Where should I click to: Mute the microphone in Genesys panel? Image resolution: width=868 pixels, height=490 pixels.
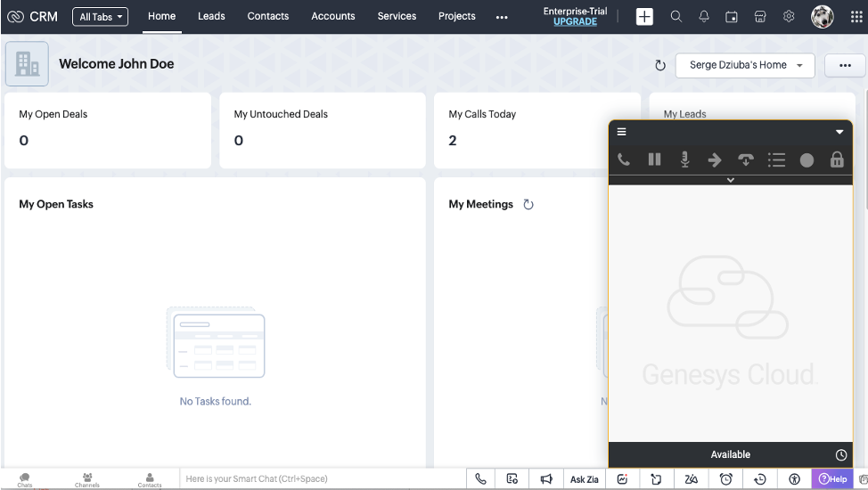click(x=684, y=160)
